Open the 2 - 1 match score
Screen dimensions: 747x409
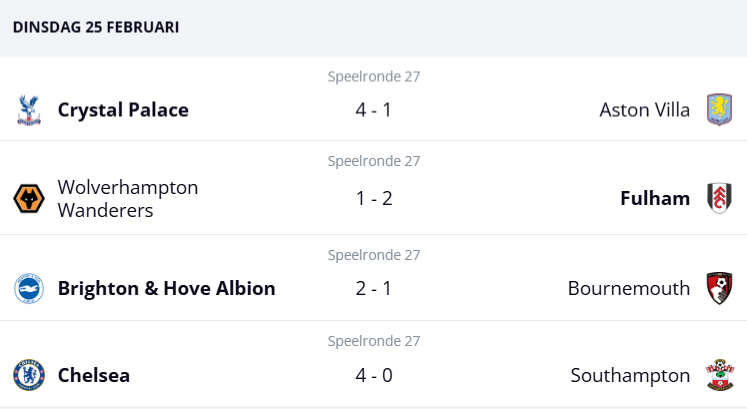pos(373,289)
